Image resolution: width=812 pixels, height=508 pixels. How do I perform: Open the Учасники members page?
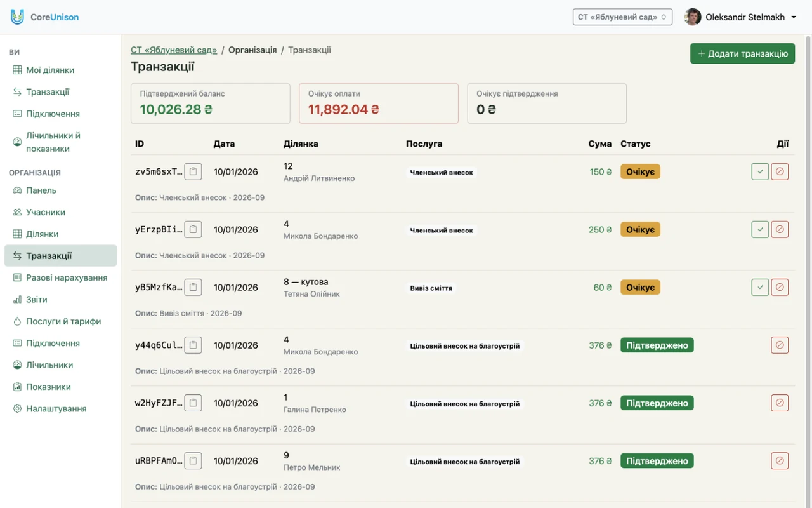pyautogui.click(x=61, y=212)
